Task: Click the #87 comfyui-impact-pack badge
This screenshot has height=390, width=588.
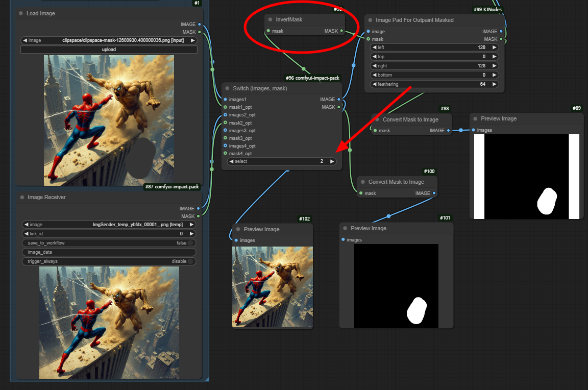Action: coord(172,187)
